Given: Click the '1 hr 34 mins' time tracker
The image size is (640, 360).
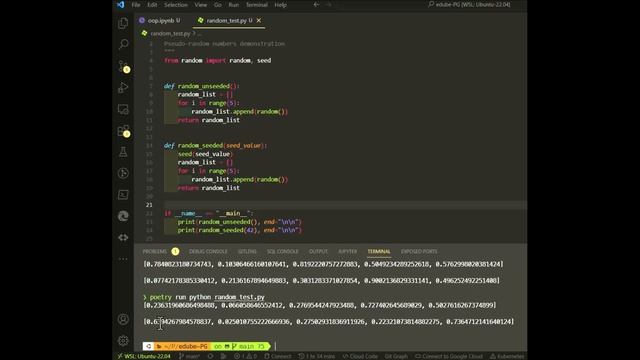Looking at the screenshot, I should pos(316,356).
